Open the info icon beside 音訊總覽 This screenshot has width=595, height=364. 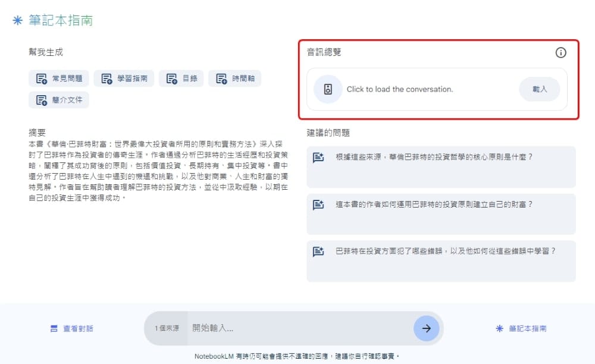(x=560, y=52)
